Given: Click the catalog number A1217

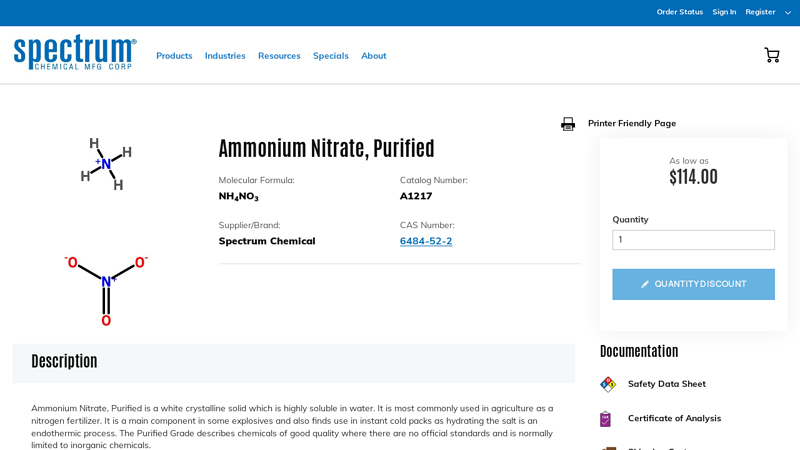Looking at the screenshot, I should point(416,196).
